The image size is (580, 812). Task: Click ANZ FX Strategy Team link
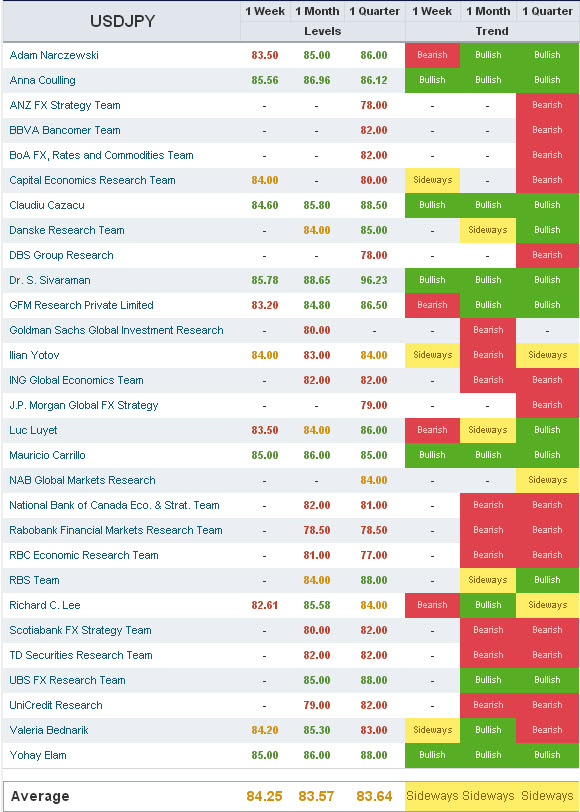[65, 105]
